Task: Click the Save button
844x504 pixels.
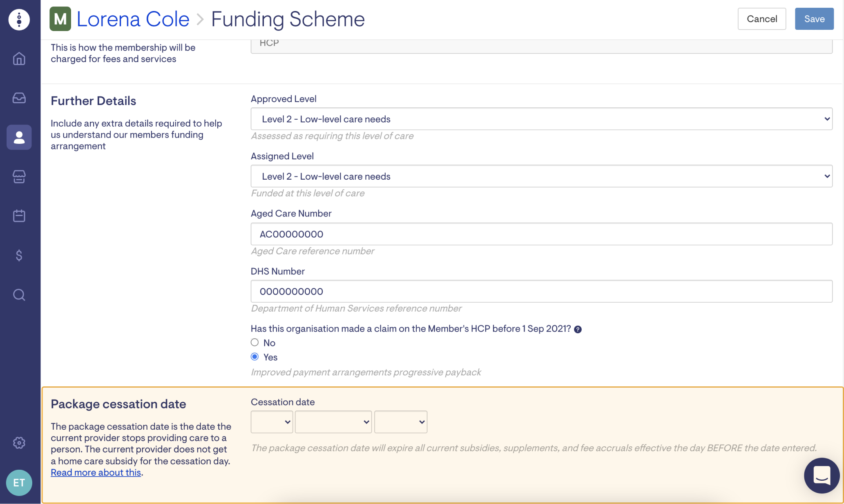Action: [x=814, y=19]
